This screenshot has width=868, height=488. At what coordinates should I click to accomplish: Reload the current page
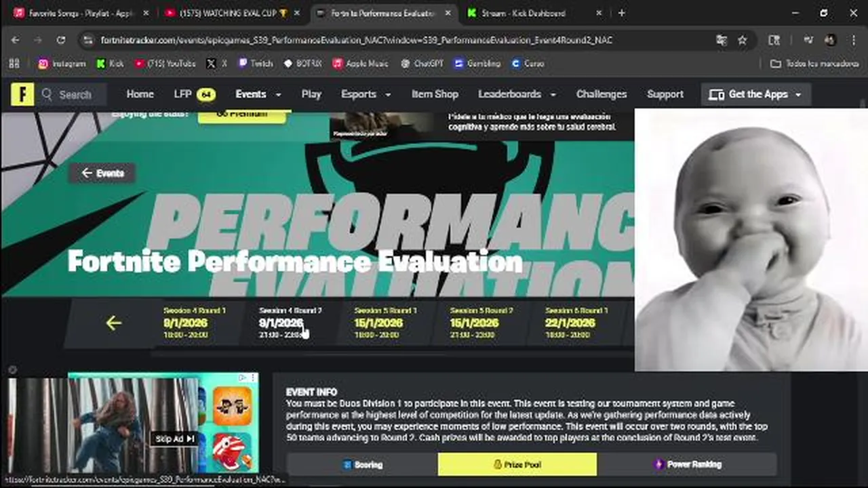[60, 40]
